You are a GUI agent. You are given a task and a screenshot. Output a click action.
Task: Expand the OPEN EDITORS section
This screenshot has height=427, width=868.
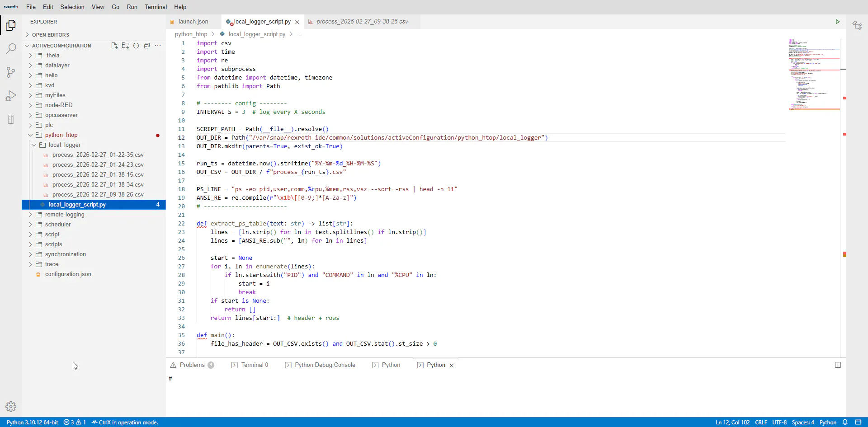coord(50,35)
